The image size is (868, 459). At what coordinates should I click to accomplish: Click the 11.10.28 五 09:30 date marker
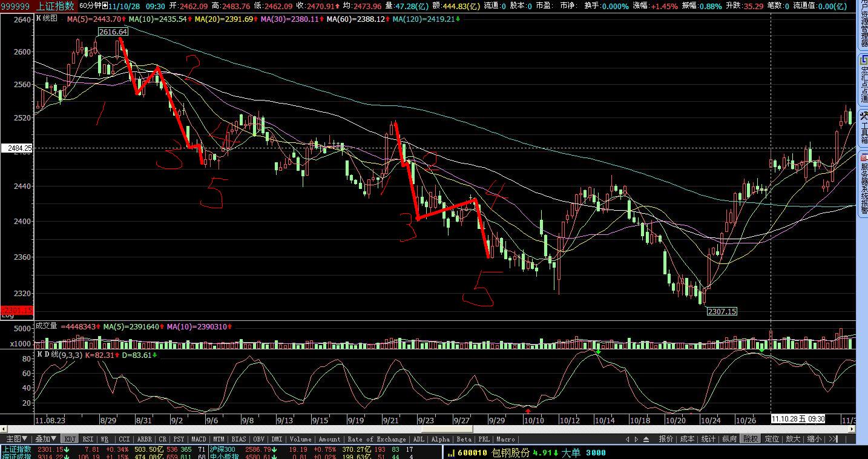tap(798, 418)
